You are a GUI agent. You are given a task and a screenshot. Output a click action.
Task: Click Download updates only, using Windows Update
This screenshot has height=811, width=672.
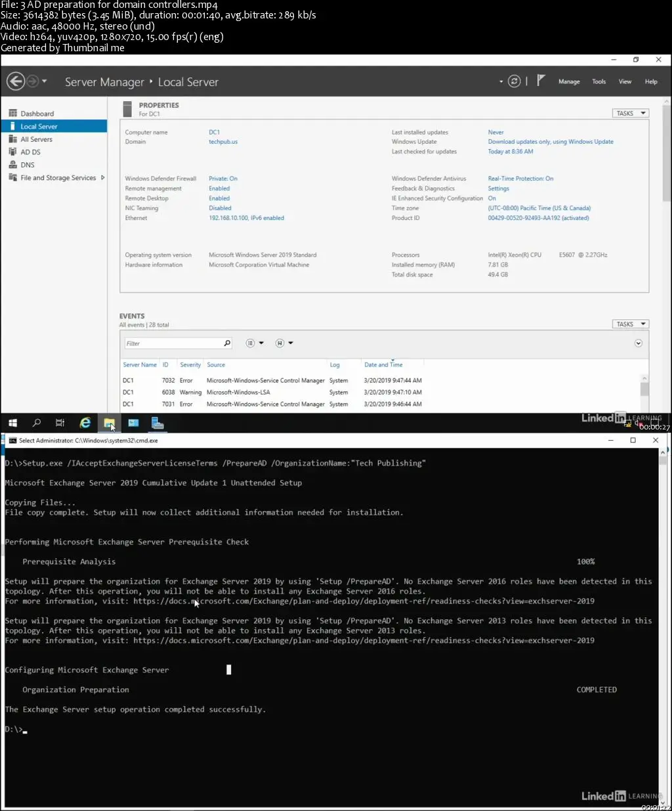pos(551,141)
